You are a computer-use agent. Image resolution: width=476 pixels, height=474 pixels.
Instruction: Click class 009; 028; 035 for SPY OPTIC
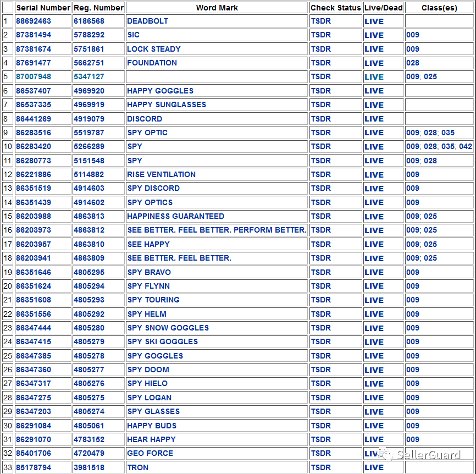(x=430, y=133)
